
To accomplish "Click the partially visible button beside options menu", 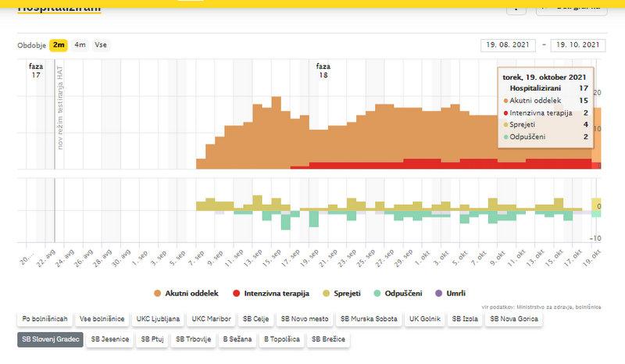I will [x=572, y=7].
